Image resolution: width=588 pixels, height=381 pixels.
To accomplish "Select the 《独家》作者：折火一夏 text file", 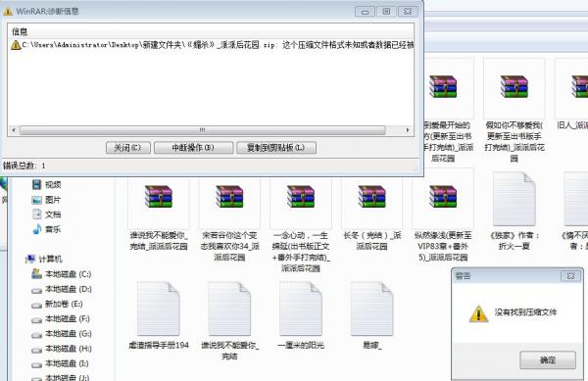I will pyautogui.click(x=514, y=199).
